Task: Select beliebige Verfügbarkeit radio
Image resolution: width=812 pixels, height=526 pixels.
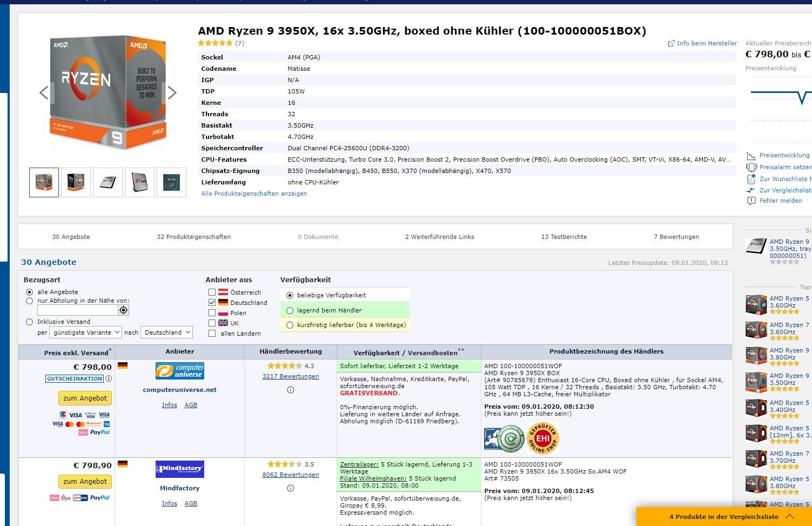Action: pyautogui.click(x=290, y=295)
